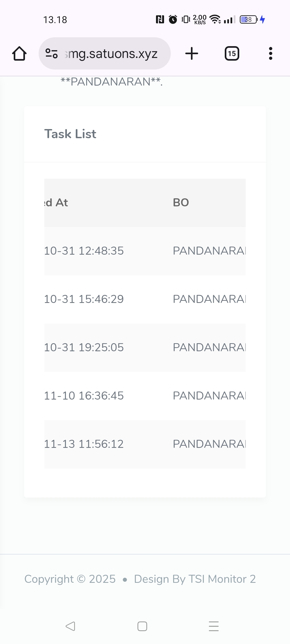
Task: Tap the battery indicator in status bar
Action: point(249,20)
